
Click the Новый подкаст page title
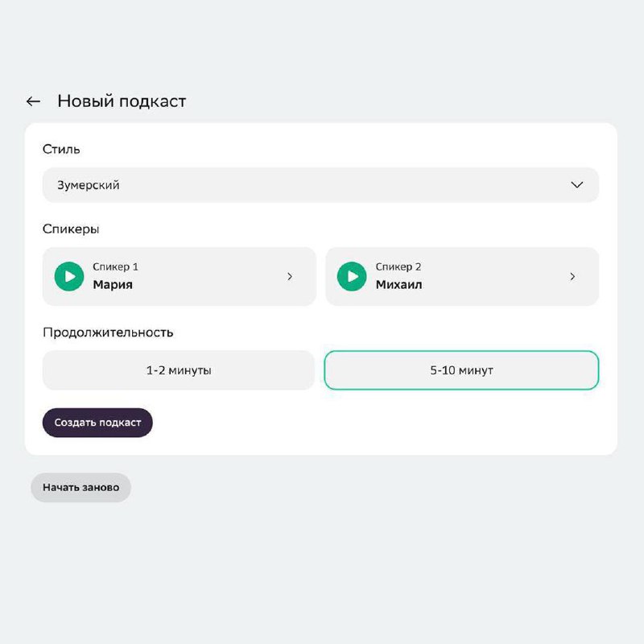pyautogui.click(x=122, y=101)
